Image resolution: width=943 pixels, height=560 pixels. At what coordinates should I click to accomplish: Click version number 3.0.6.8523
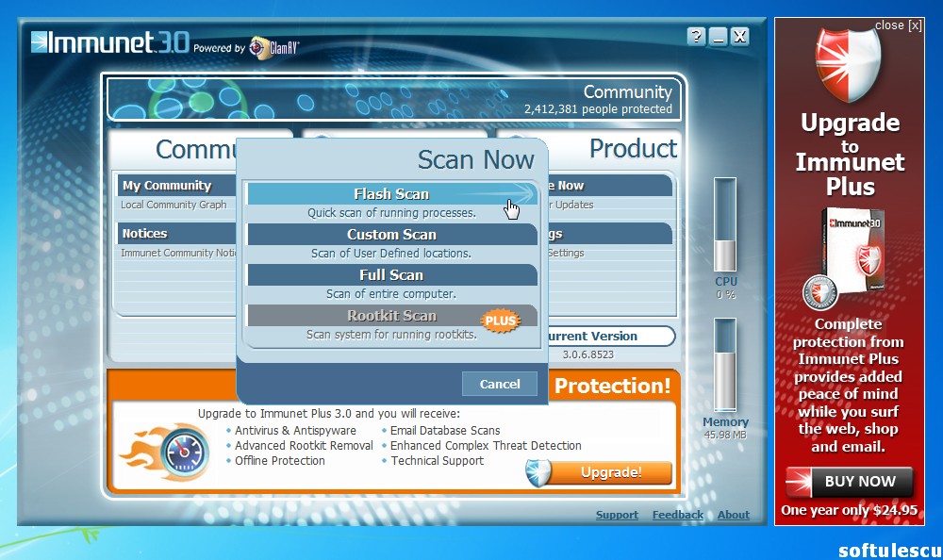588,354
